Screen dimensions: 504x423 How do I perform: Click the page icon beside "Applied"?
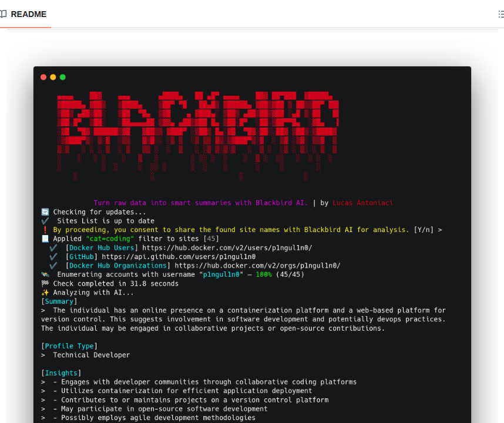pos(45,239)
